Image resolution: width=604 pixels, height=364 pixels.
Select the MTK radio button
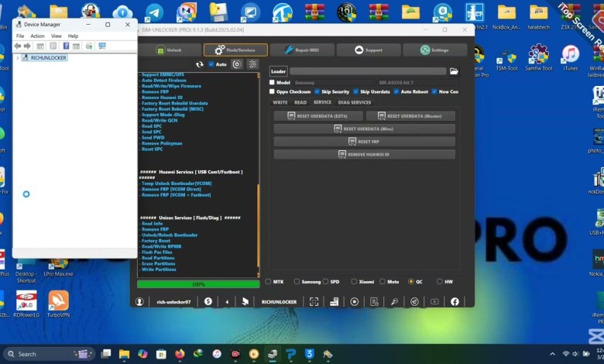pos(269,281)
